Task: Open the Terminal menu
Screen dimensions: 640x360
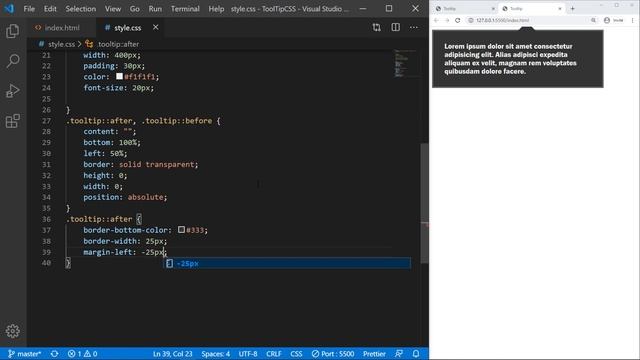Action: click(185, 9)
